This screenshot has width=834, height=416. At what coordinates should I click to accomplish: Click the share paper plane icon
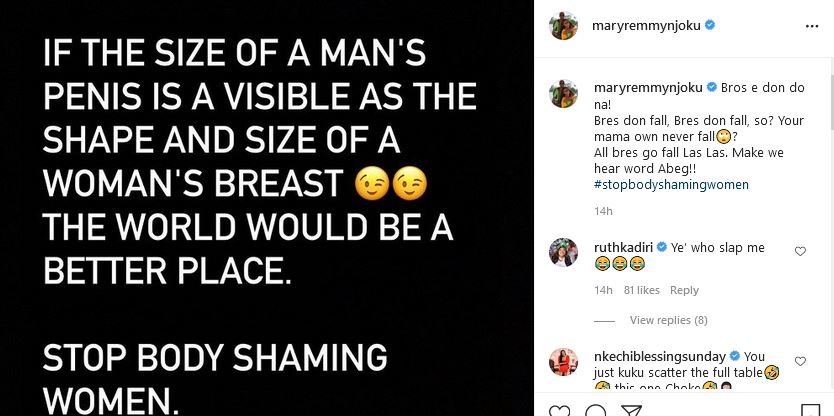coord(632,410)
